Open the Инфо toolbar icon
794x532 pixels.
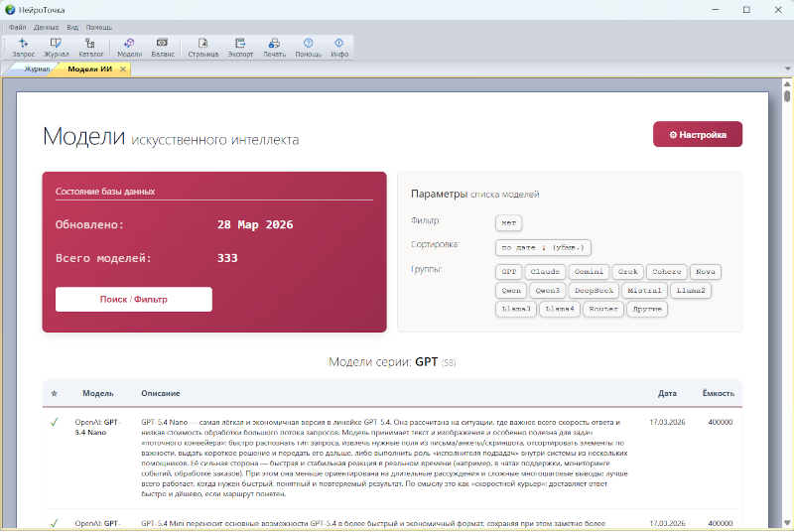pos(339,48)
